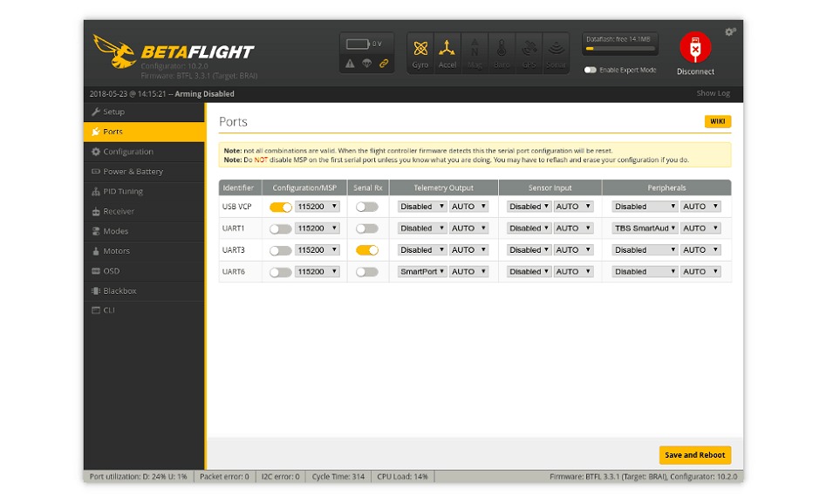Open USB VCP MSP baud rate dropdown
This screenshot has height=504, width=840.
tap(318, 207)
